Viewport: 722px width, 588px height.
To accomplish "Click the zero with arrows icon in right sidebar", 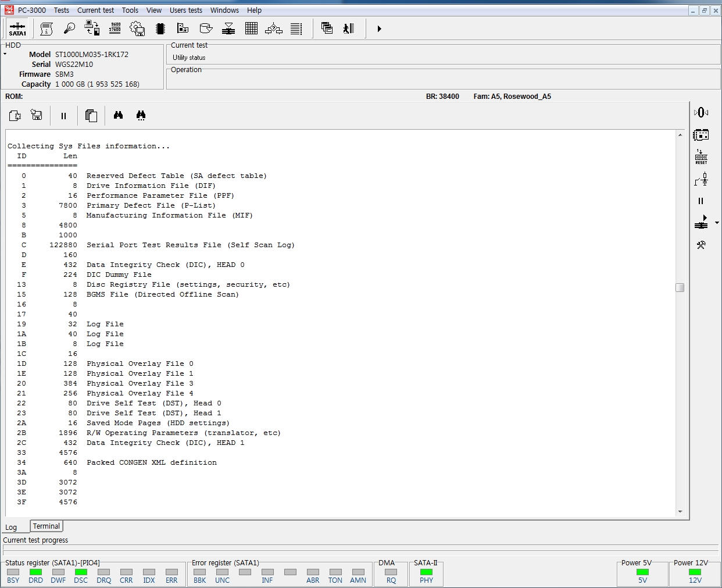I will click(x=701, y=112).
